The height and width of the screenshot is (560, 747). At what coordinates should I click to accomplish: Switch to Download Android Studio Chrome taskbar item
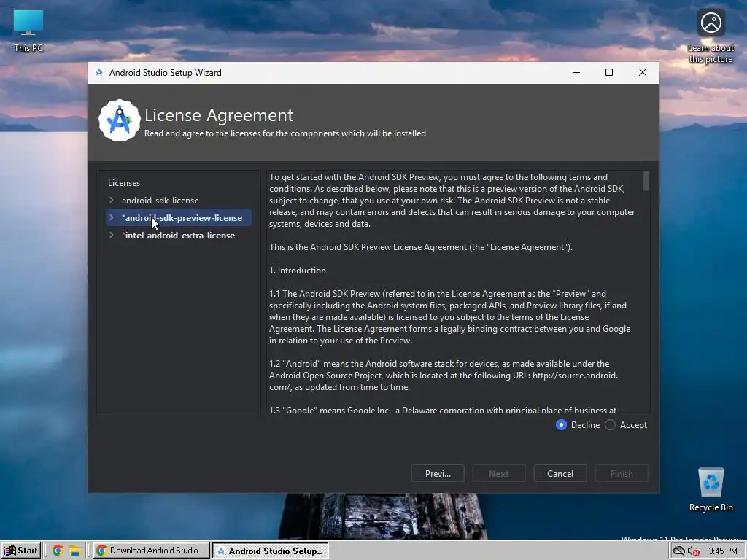point(152,551)
